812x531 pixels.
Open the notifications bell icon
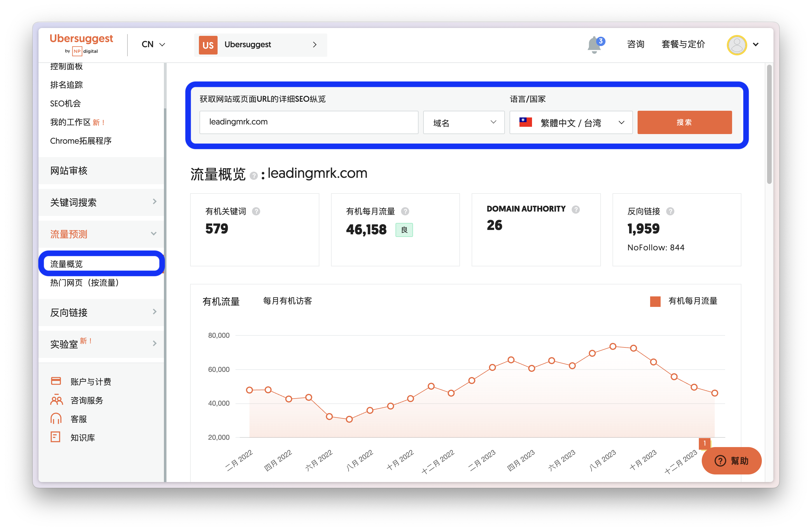595,45
